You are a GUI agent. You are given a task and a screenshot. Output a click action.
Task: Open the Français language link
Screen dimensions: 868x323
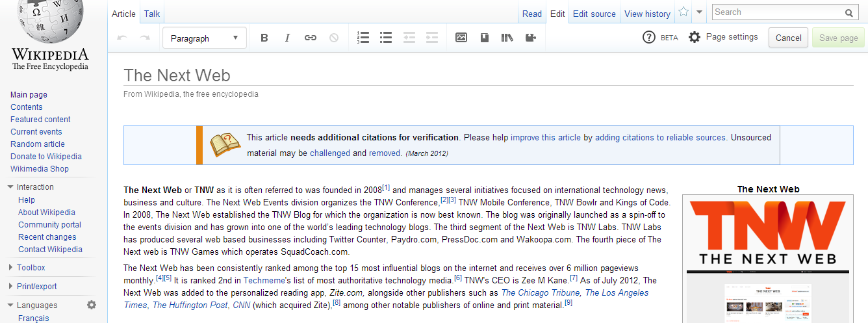33,318
